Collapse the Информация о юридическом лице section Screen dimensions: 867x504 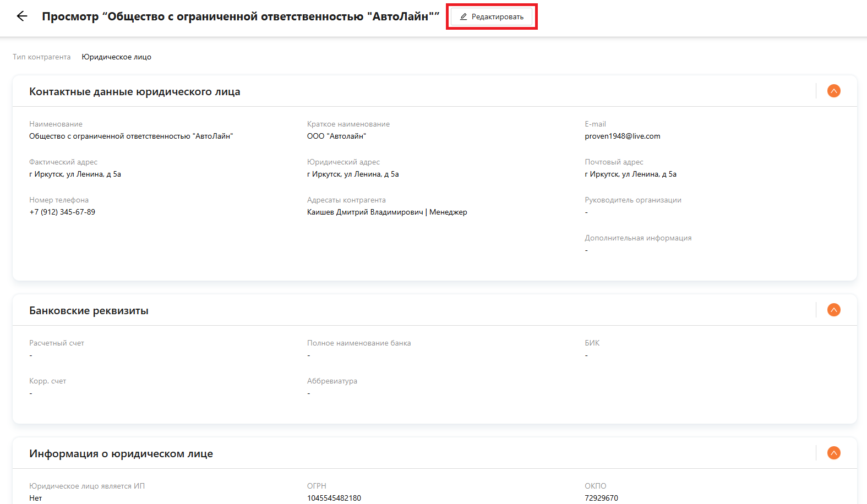(833, 453)
